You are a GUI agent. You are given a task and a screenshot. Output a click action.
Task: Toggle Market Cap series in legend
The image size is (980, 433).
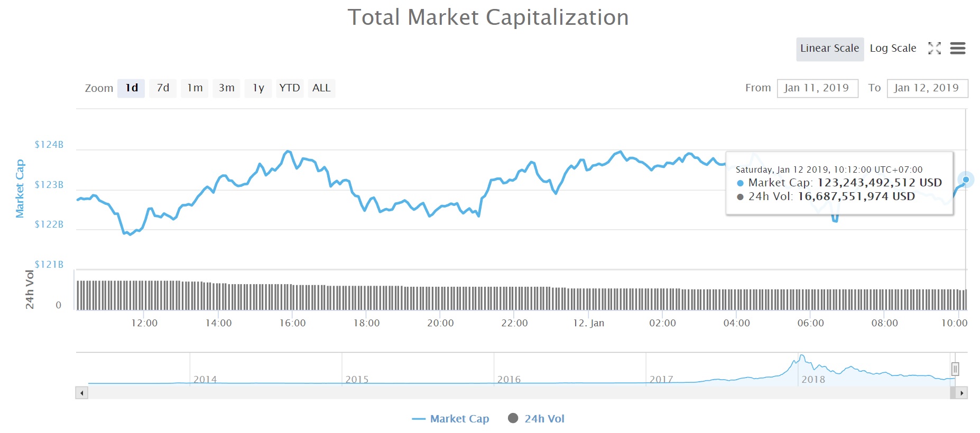point(450,419)
